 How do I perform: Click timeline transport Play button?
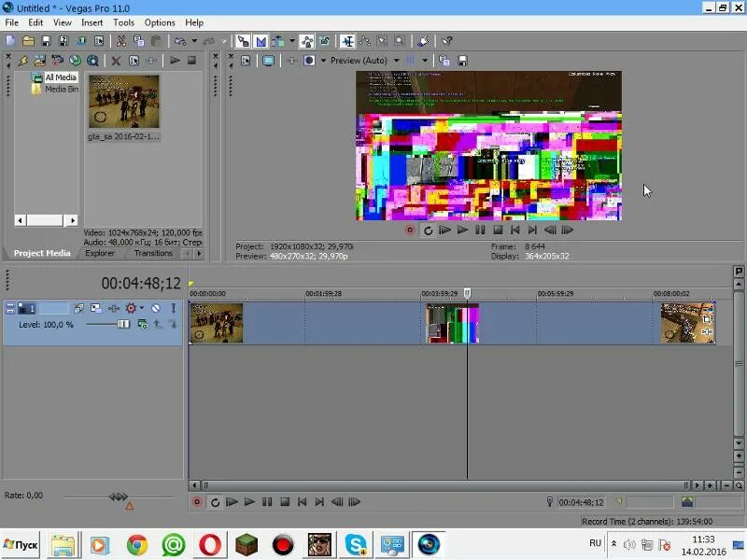[x=249, y=502]
